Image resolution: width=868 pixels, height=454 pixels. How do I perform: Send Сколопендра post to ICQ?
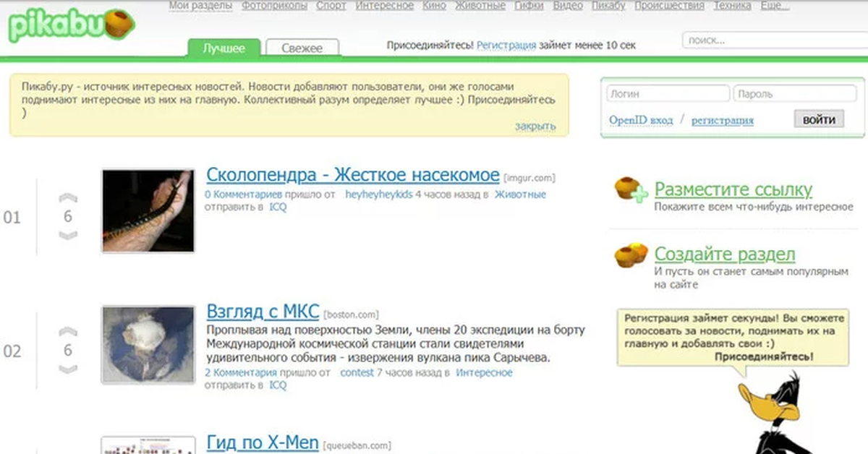click(x=278, y=207)
